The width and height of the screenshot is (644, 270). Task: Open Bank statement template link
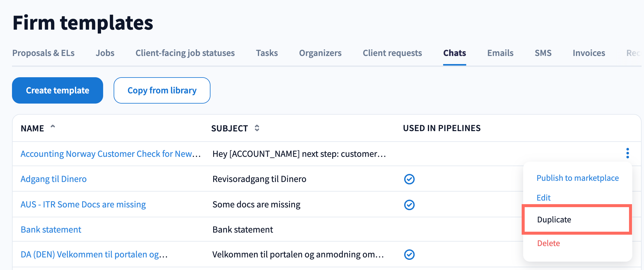tap(51, 230)
